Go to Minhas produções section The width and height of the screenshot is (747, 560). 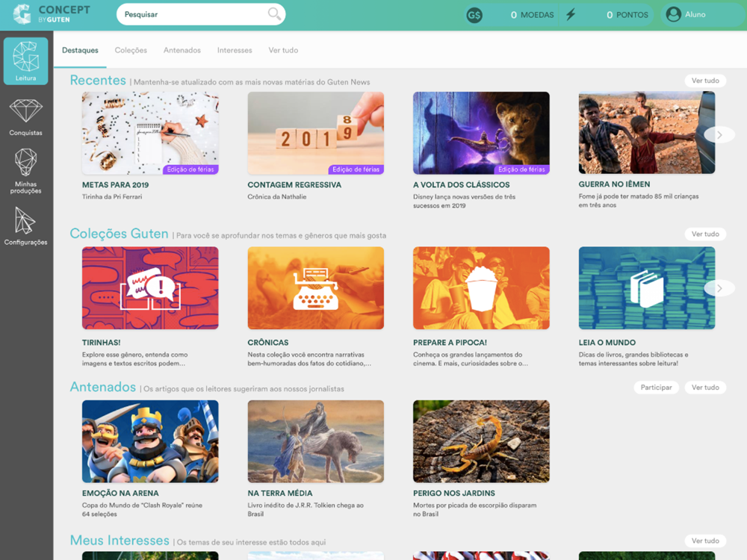25,172
